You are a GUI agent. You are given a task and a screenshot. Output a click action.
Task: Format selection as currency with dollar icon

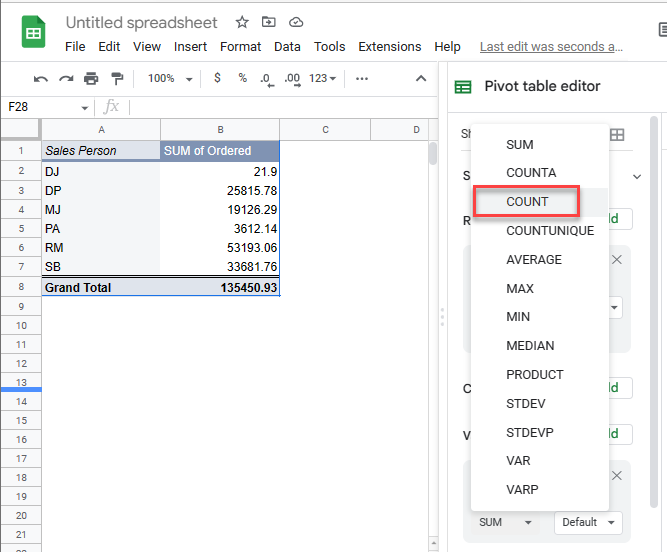click(218, 79)
